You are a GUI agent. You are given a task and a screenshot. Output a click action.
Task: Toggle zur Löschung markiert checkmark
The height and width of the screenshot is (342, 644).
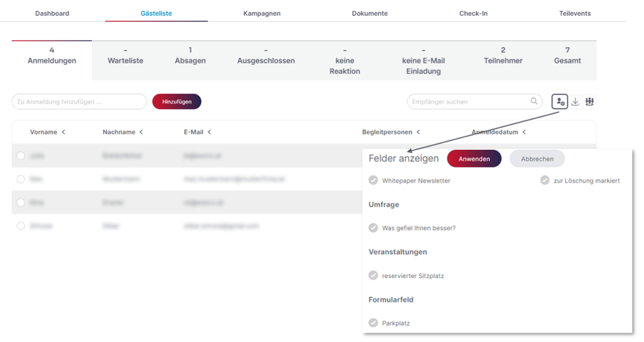pos(545,181)
